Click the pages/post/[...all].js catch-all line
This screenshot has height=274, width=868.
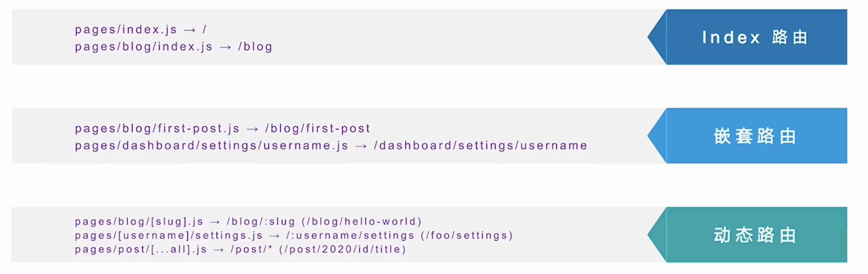tap(240, 249)
